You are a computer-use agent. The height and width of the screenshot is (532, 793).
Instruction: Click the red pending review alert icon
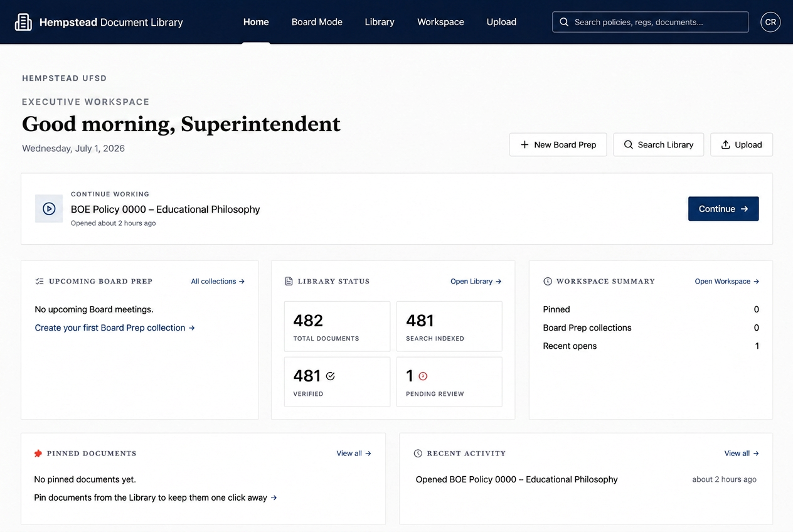(423, 376)
